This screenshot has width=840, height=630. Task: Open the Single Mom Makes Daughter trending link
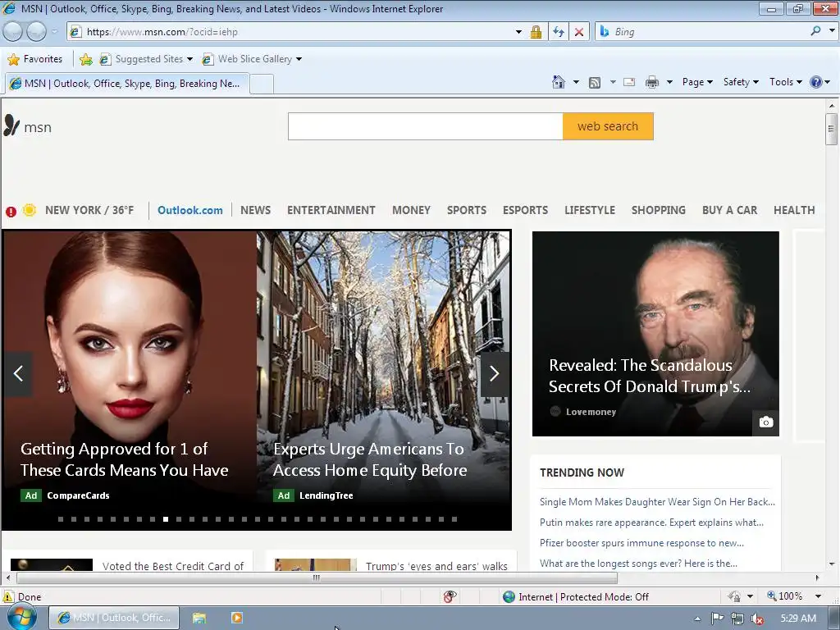657,502
